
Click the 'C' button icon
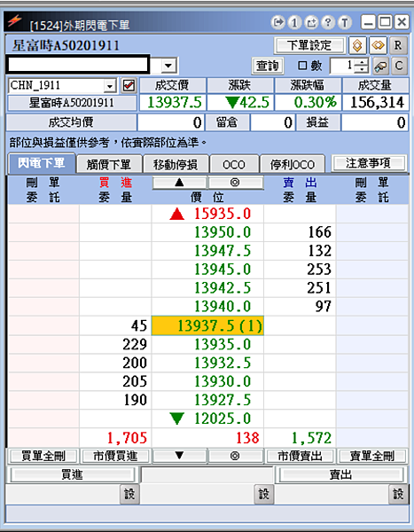[x=399, y=66]
